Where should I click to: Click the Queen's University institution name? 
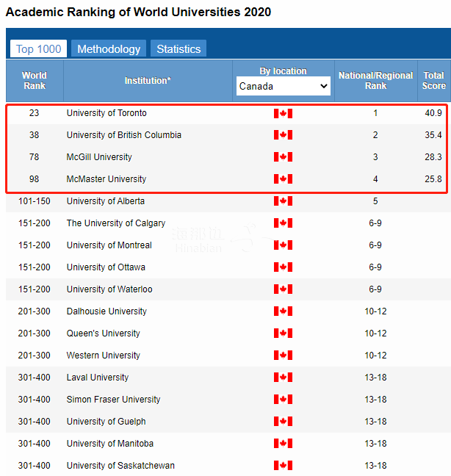(x=103, y=333)
